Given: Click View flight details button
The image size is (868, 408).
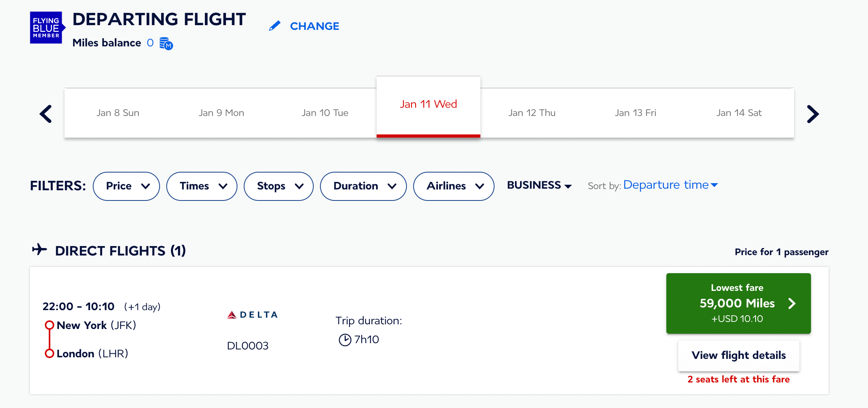Looking at the screenshot, I should [x=739, y=355].
